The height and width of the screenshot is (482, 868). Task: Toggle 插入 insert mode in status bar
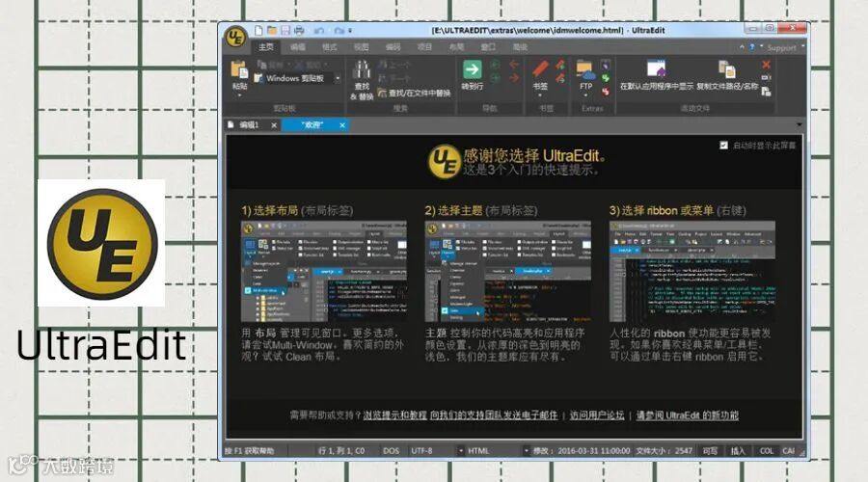coord(738,451)
